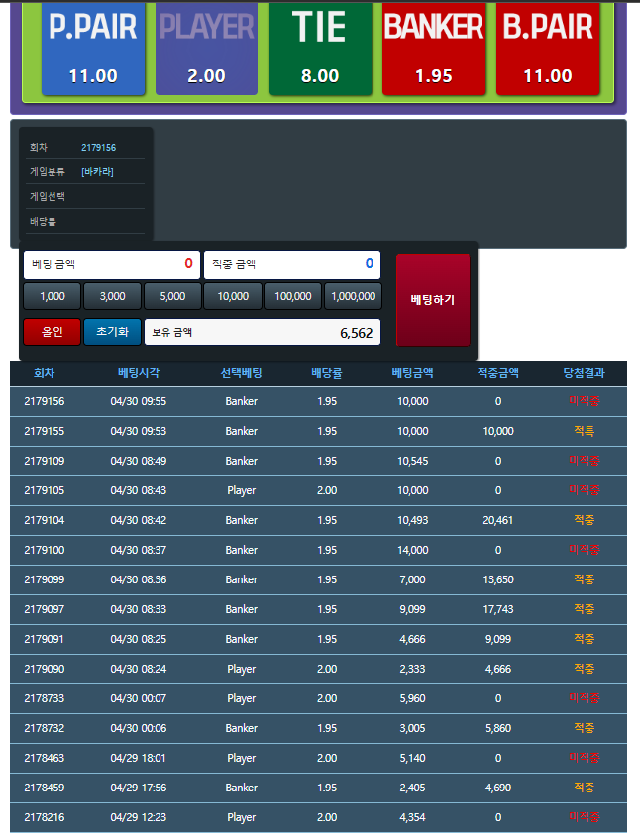Choose the PLAYER 2.00 bet tile
The width and height of the screenshot is (640, 840).
point(206,48)
